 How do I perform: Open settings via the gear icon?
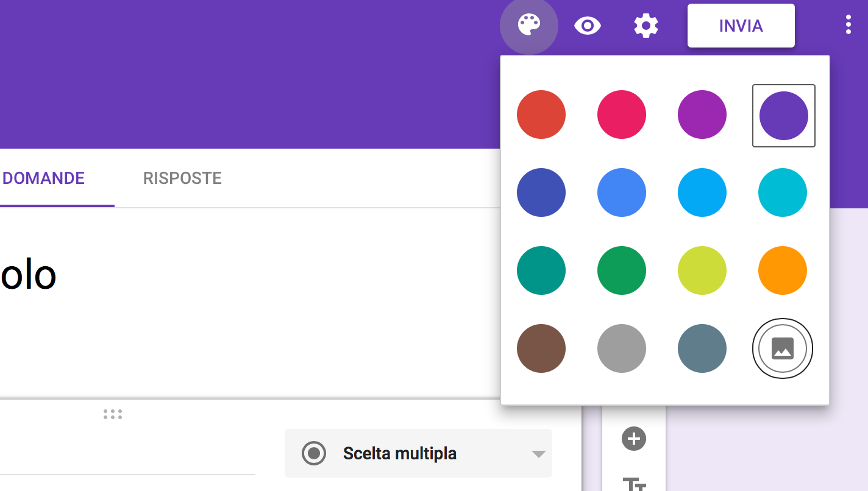[x=646, y=26]
